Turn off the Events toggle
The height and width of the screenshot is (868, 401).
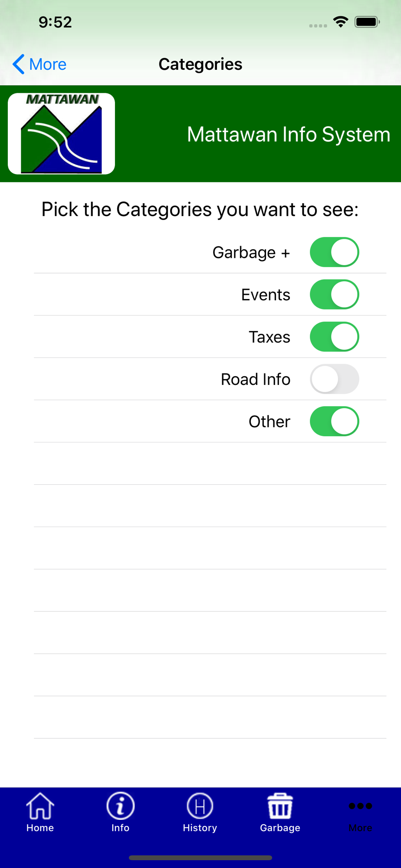(334, 295)
